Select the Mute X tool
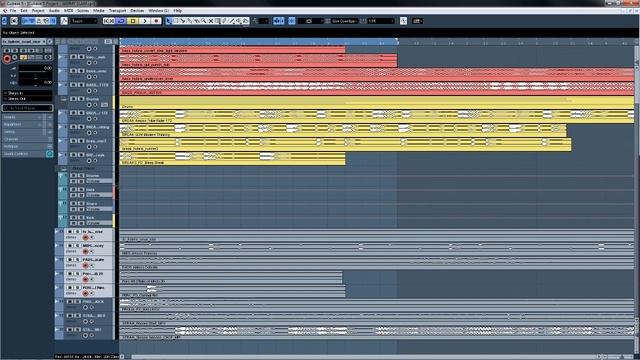Image resolution: width=640 pixels, height=360 pixels. 211,21
